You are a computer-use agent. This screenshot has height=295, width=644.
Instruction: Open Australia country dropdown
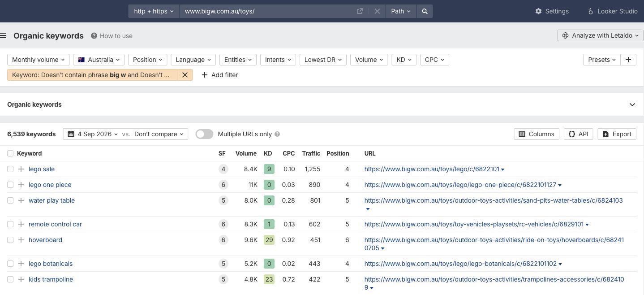pos(99,60)
